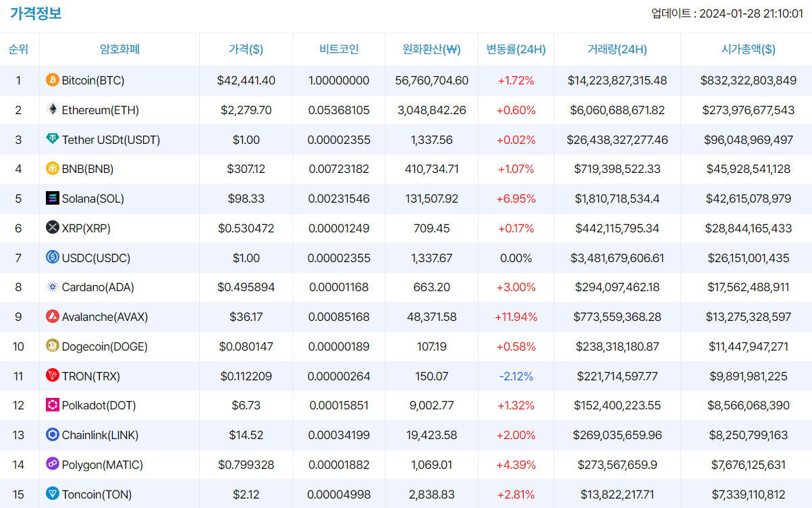Click the Tether USDt green icon

[x=53, y=139]
